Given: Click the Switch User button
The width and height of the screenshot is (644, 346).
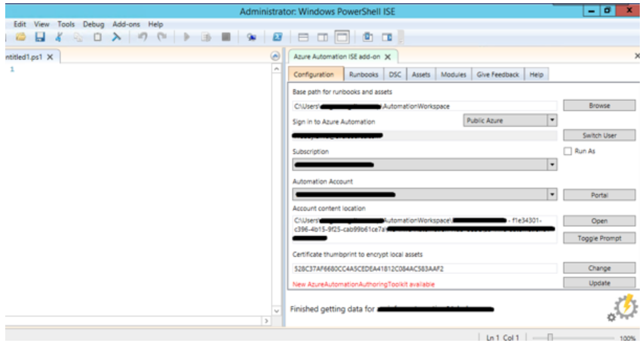Looking at the screenshot, I should click(x=599, y=135).
